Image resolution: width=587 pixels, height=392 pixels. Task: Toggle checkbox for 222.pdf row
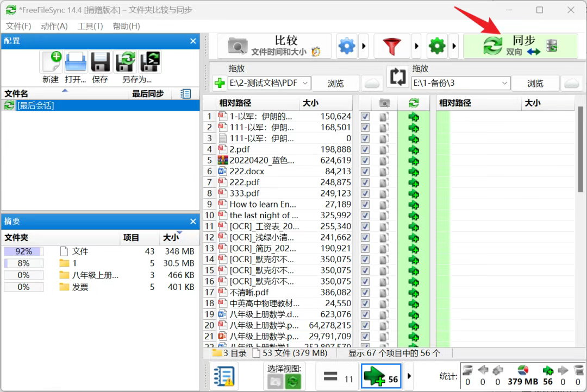(x=365, y=182)
